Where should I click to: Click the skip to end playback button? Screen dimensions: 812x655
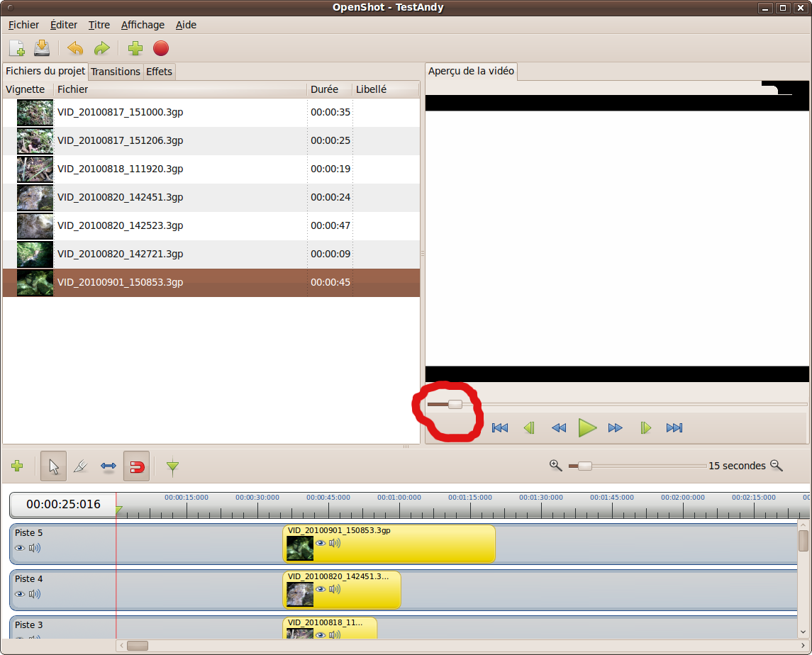[x=674, y=427]
